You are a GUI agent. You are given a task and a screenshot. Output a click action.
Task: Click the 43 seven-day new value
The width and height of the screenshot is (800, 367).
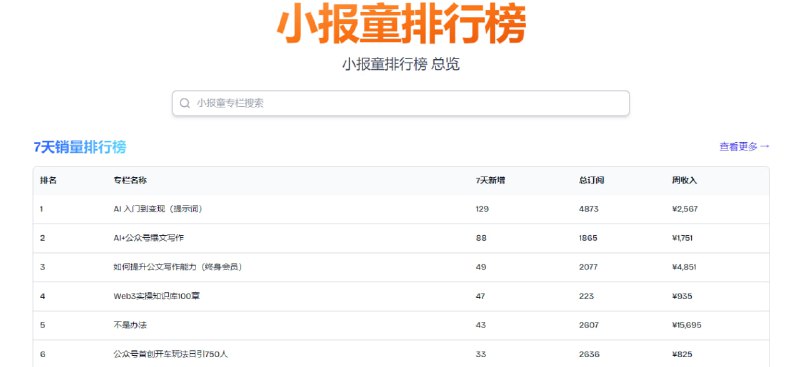point(481,325)
